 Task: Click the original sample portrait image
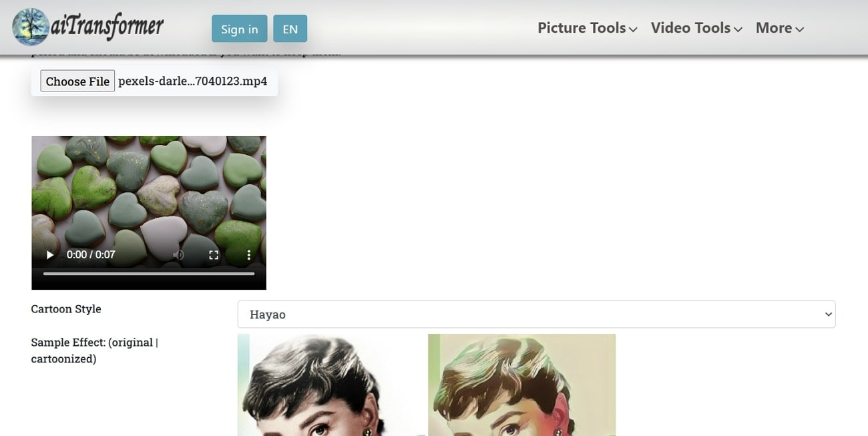331,385
